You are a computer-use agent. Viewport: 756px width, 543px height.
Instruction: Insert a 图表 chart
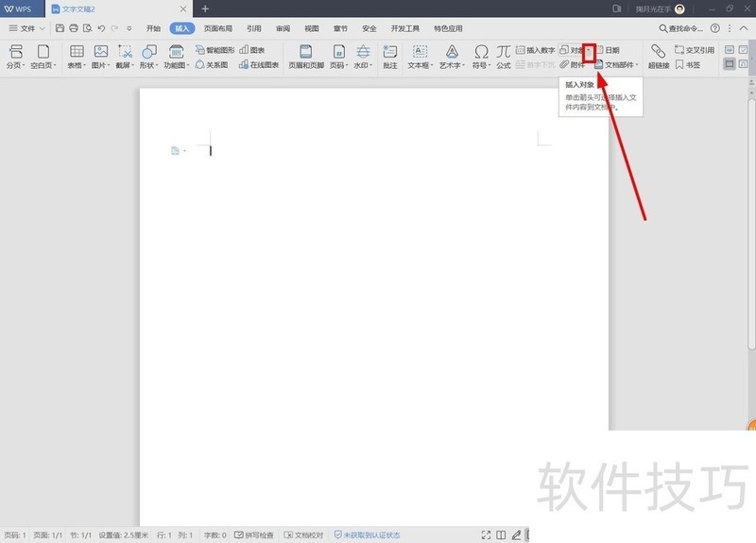click(252, 50)
